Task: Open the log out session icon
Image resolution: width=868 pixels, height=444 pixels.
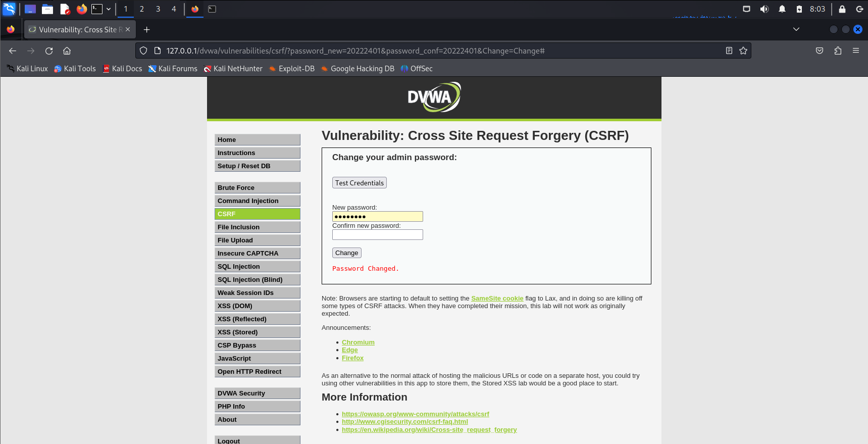Action: point(859,9)
